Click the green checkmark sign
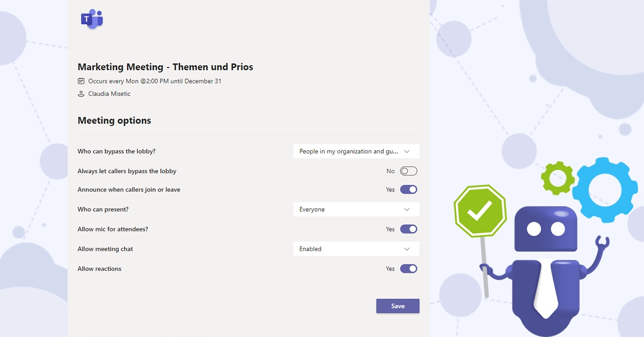 [x=479, y=211]
